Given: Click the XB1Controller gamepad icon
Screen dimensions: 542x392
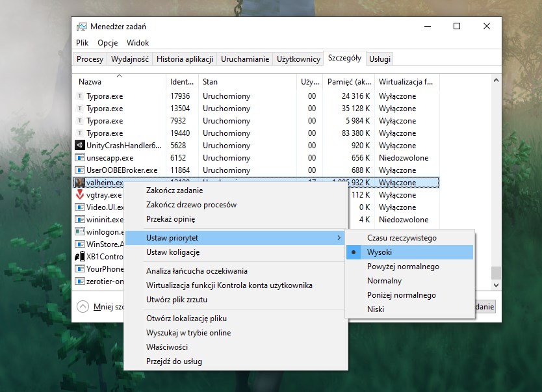Looking at the screenshot, I should coord(80,257).
